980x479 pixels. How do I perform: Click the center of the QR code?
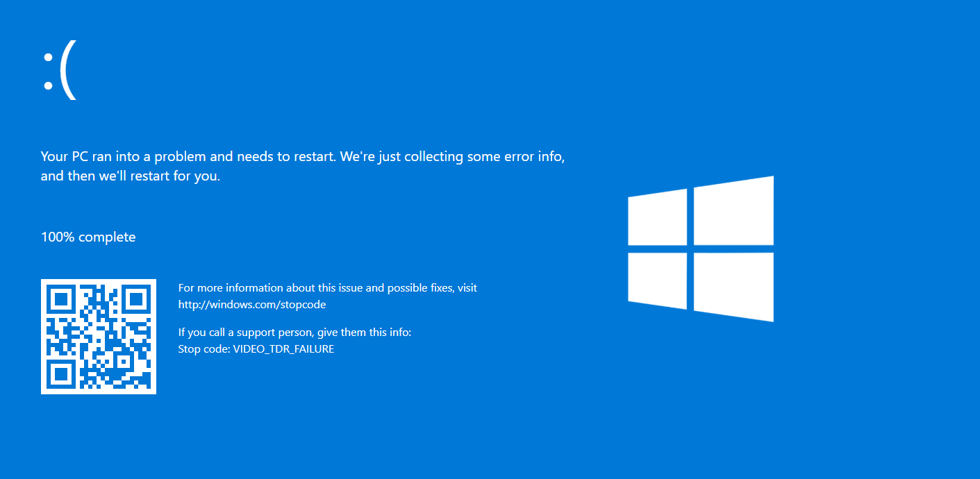pos(99,337)
